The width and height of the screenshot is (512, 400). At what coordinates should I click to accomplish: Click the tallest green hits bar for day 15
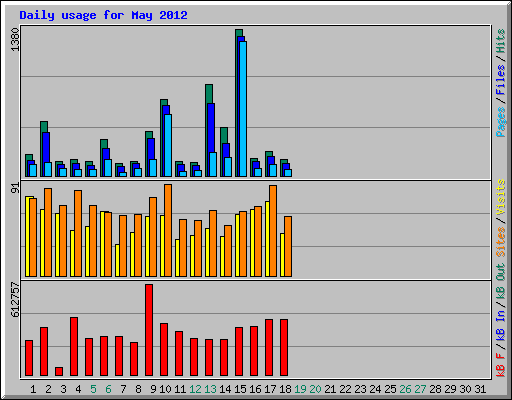tap(237, 103)
